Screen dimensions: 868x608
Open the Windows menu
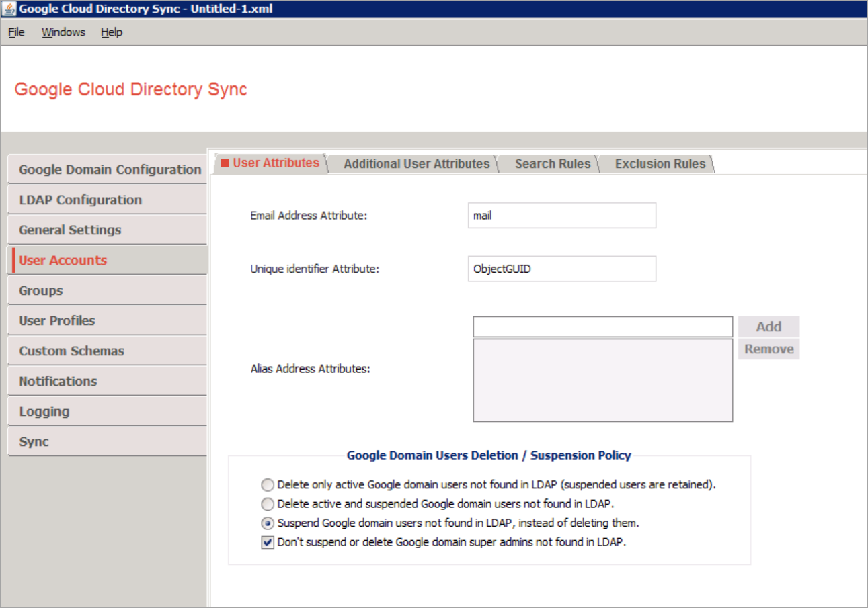point(63,32)
